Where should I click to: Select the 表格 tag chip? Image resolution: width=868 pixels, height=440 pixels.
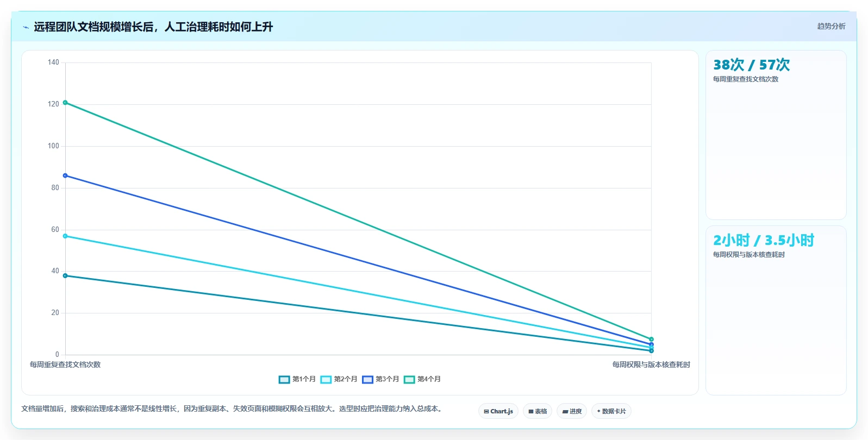tap(538, 411)
